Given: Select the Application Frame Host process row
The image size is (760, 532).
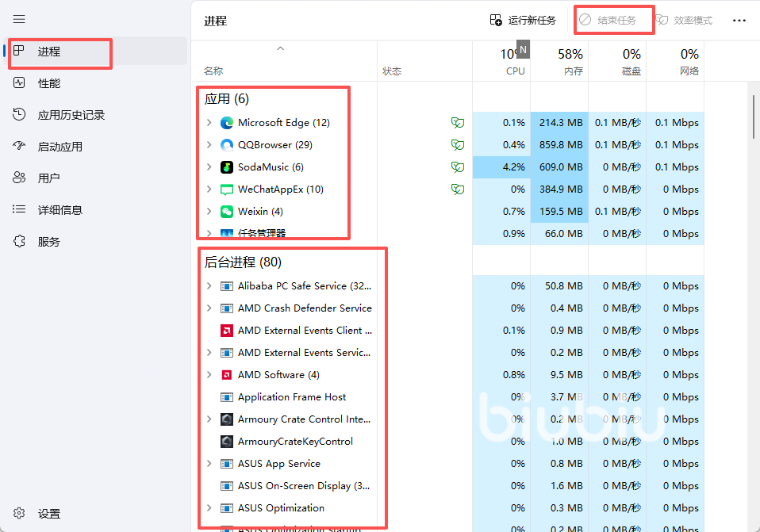Looking at the screenshot, I should [292, 397].
